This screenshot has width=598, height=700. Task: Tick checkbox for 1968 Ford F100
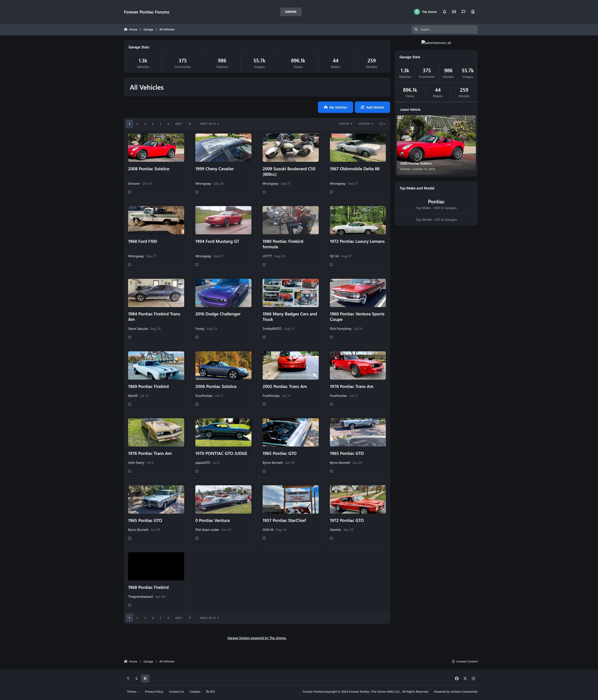(x=130, y=265)
